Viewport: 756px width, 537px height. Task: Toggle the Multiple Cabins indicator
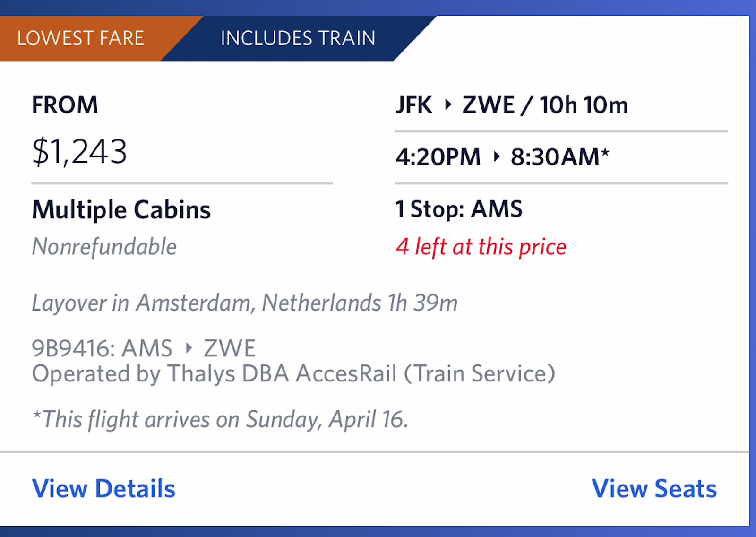[121, 209]
